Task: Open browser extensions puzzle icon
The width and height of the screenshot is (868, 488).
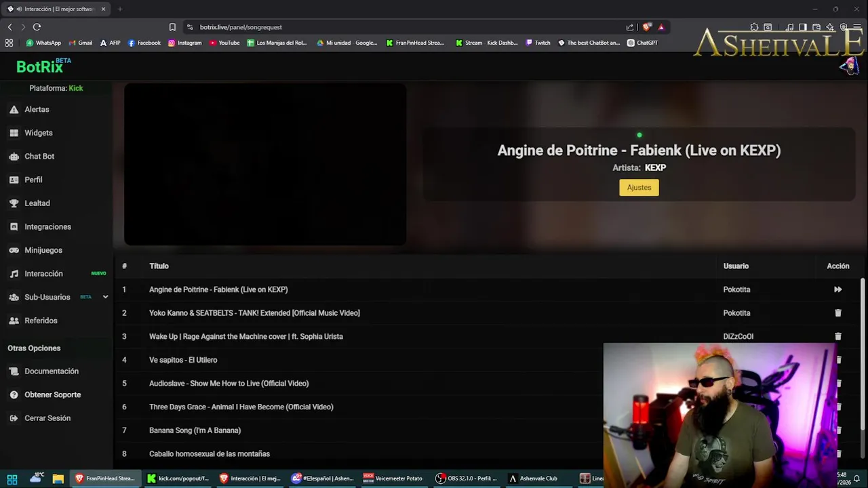Action: pos(754,27)
